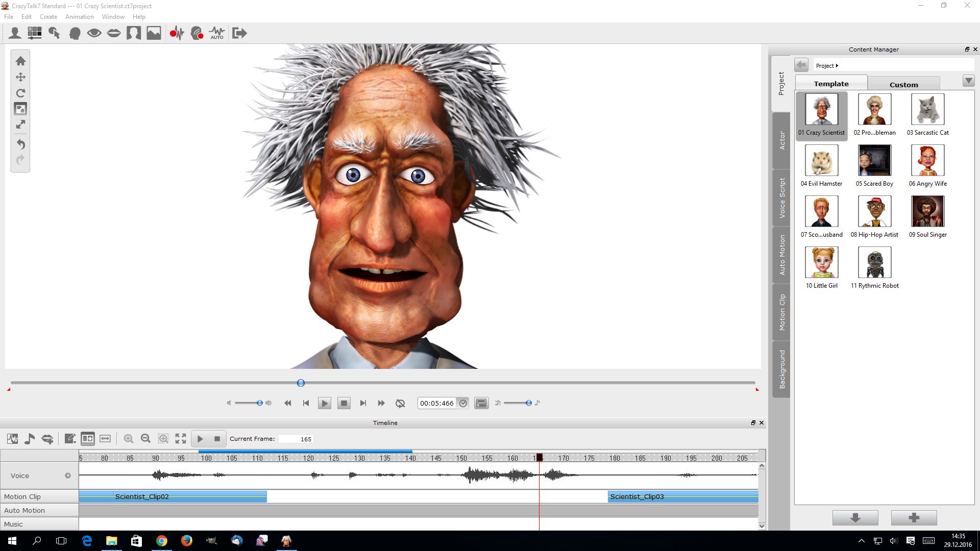The width and height of the screenshot is (980, 551).
Task: Click timeline zoom in magnifier
Action: tap(129, 439)
